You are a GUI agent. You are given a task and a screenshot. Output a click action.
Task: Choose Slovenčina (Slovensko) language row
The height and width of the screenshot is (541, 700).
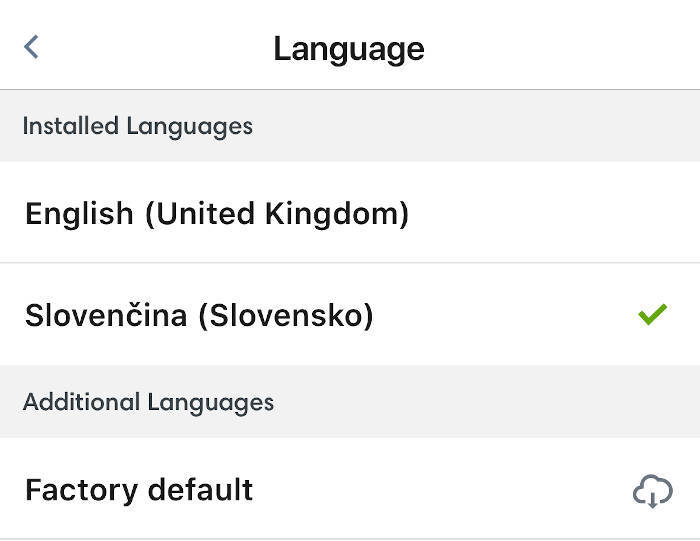350,314
